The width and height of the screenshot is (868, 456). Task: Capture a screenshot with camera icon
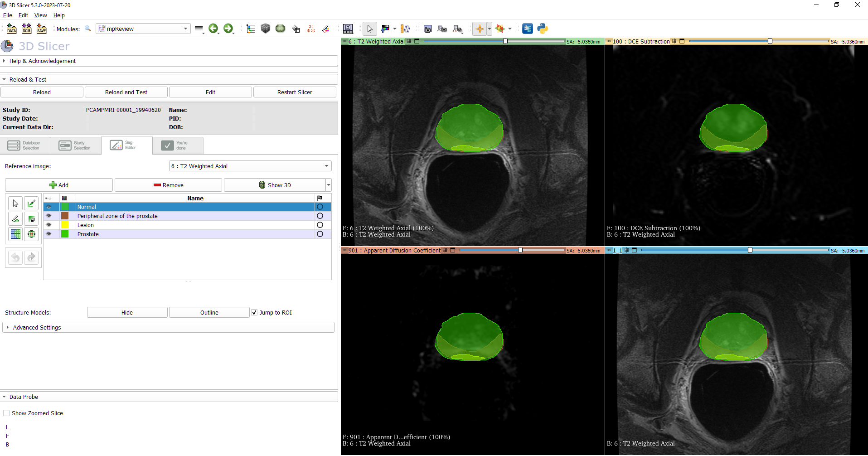coord(427,29)
